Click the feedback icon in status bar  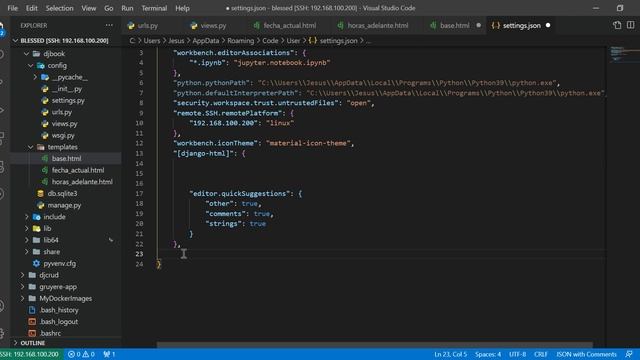(x=629, y=354)
